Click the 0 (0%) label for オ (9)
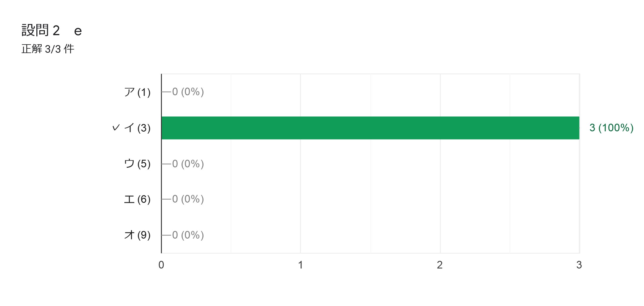The height and width of the screenshot is (306, 644). pyautogui.click(x=188, y=235)
